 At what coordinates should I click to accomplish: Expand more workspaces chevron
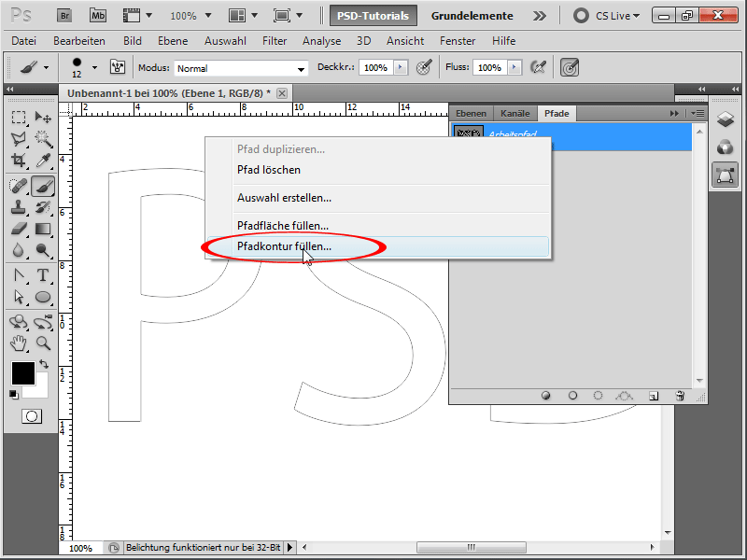pyautogui.click(x=540, y=16)
